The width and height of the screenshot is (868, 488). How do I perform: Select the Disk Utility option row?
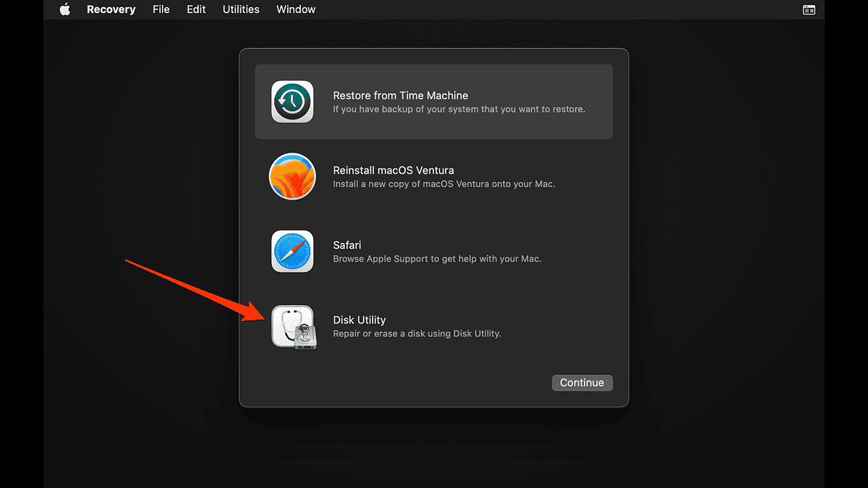click(434, 327)
